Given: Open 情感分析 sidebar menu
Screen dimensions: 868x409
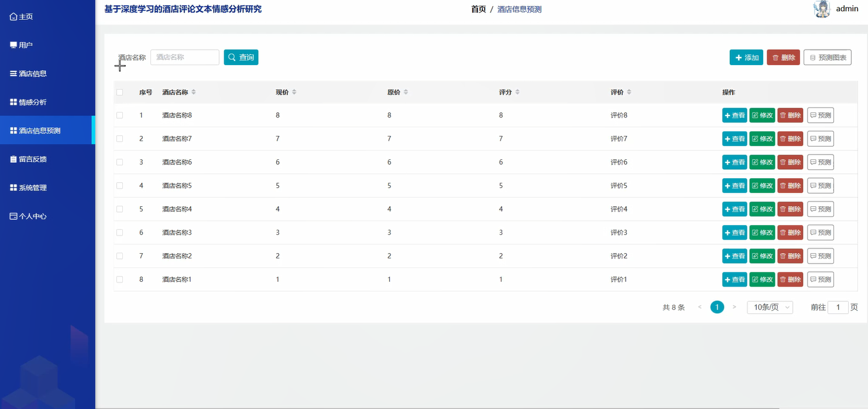Looking at the screenshot, I should pos(47,103).
